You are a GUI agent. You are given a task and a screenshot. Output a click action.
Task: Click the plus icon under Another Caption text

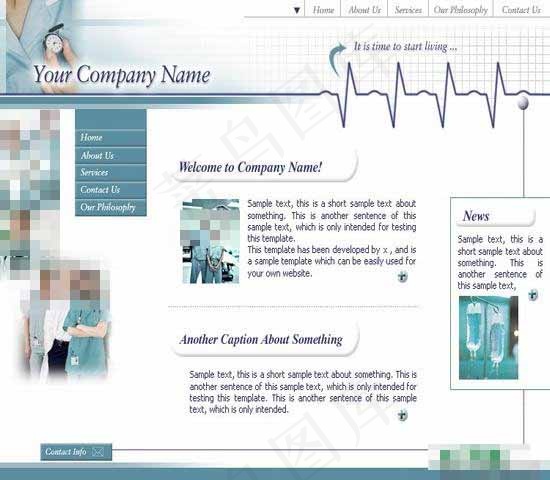coord(402,415)
